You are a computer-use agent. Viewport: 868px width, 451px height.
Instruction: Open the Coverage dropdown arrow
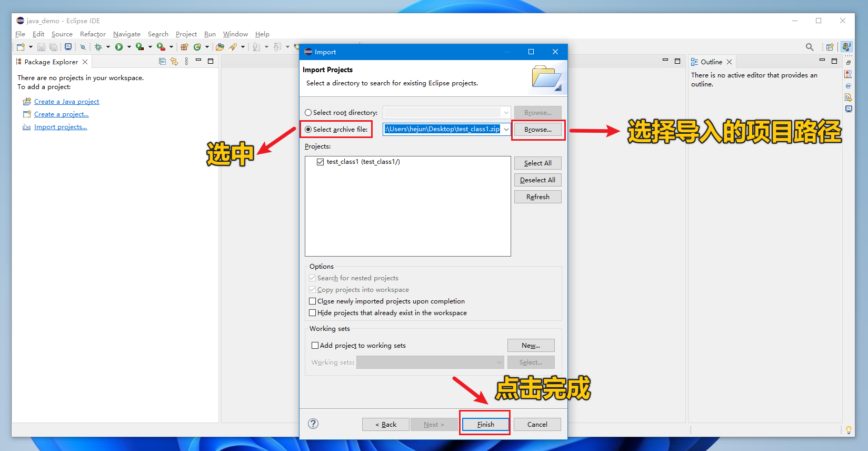click(x=150, y=47)
